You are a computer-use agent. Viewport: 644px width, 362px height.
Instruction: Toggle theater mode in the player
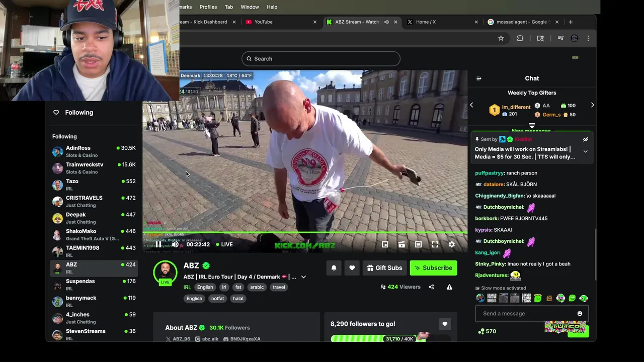418,244
